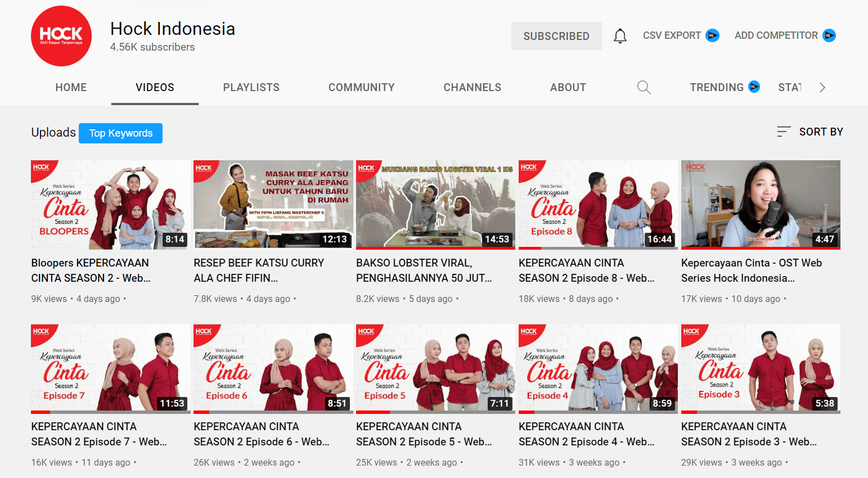The width and height of the screenshot is (868, 478).
Task: Open the Community tab
Action: pyautogui.click(x=361, y=87)
